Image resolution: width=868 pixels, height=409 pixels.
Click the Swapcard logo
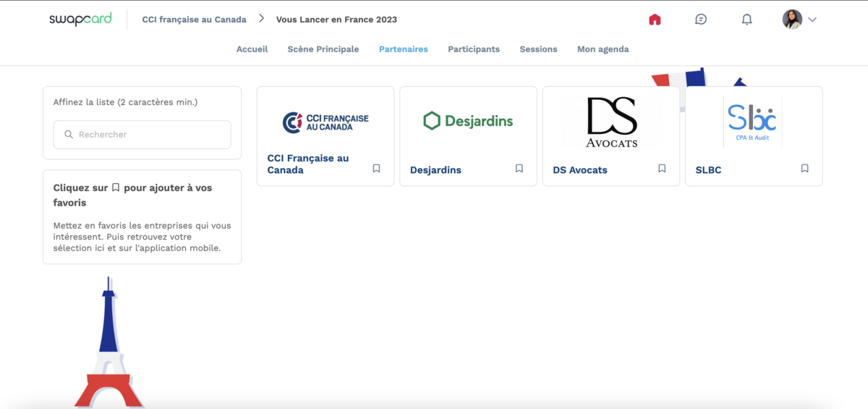[80, 20]
